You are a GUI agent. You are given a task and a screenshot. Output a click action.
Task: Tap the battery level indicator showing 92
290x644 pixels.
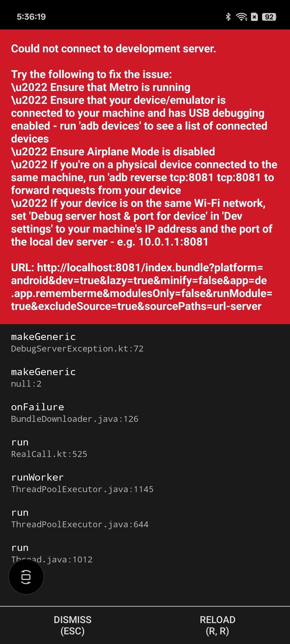coord(269,17)
